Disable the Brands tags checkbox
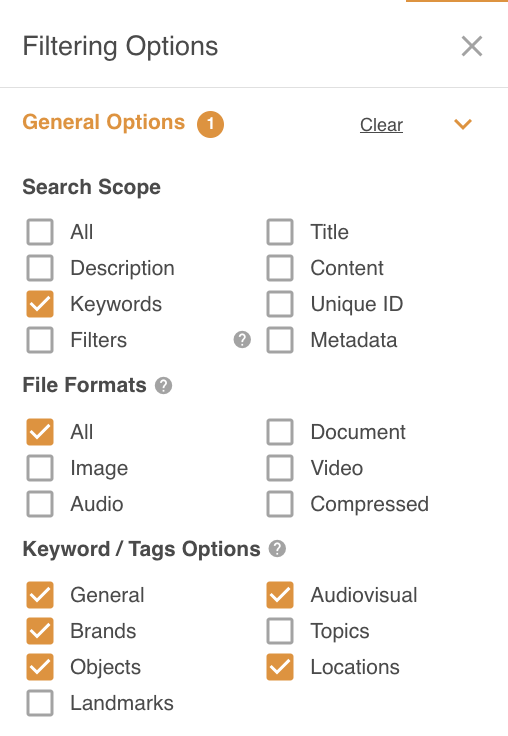508x736 pixels. (40, 631)
